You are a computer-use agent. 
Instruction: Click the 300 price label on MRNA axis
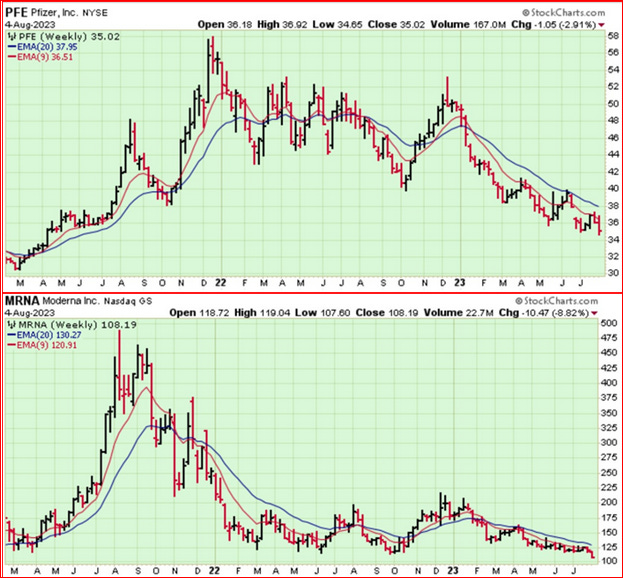609,442
